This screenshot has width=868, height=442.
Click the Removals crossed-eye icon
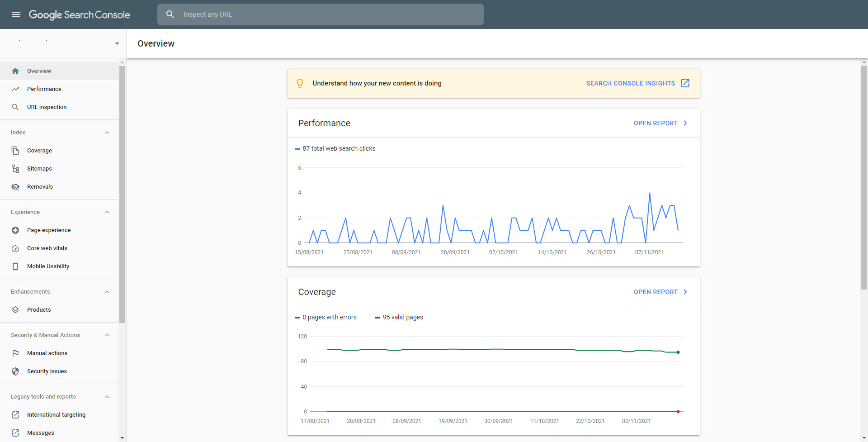(15, 187)
